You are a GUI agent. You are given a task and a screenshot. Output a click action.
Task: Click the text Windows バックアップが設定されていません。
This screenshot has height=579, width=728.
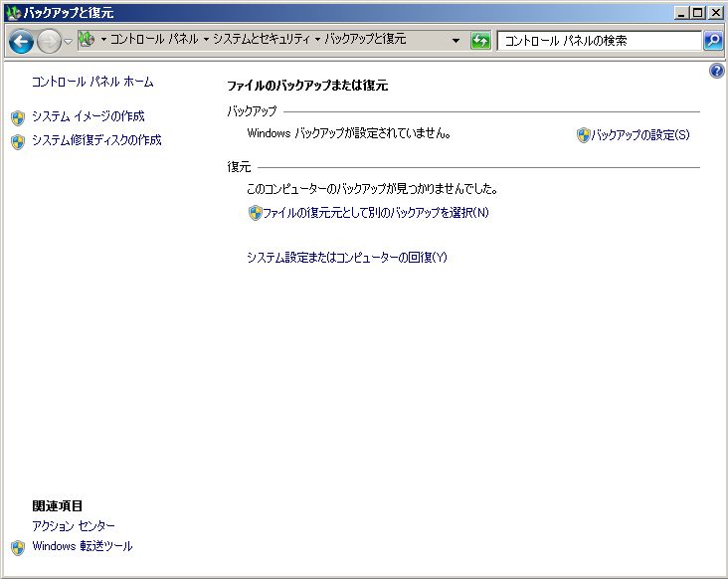pyautogui.click(x=349, y=133)
